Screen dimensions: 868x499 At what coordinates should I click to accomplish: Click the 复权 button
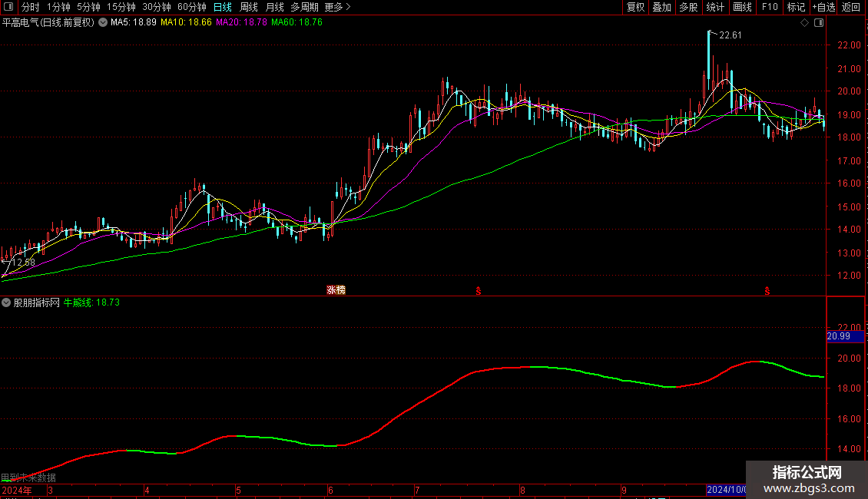click(x=635, y=7)
